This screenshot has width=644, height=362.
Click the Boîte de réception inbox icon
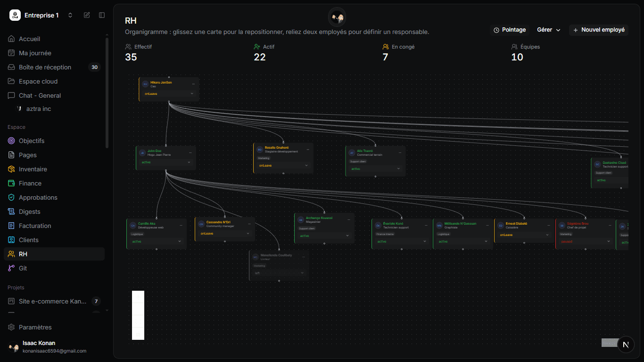pos(11,67)
